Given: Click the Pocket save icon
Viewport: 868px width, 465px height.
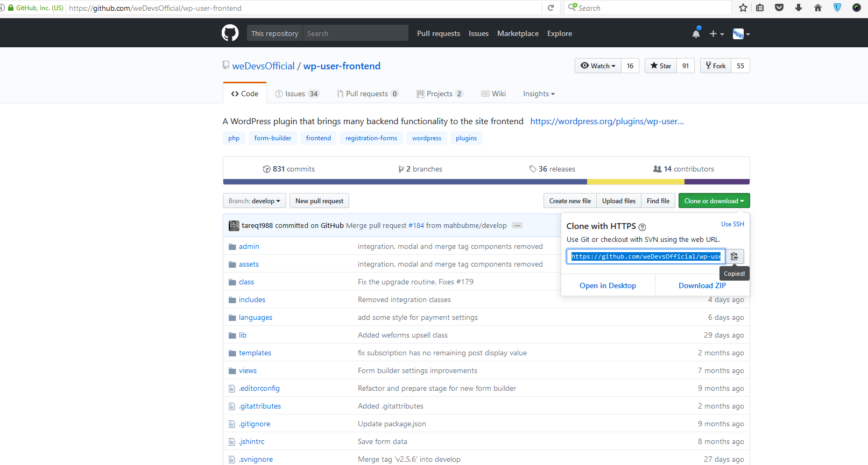Looking at the screenshot, I should click(x=779, y=8).
